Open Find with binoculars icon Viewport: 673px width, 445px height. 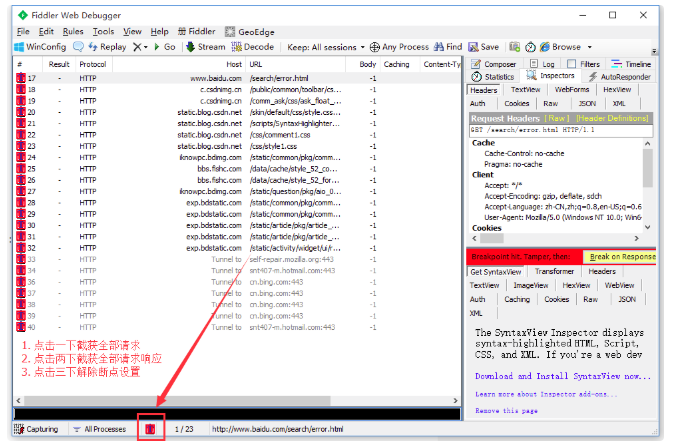point(448,47)
